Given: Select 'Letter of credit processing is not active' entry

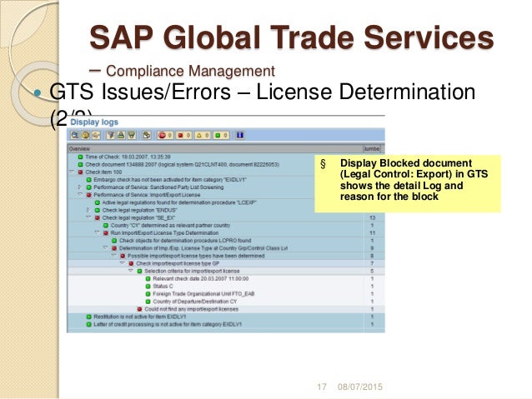Looking at the screenshot, I should (168, 324).
